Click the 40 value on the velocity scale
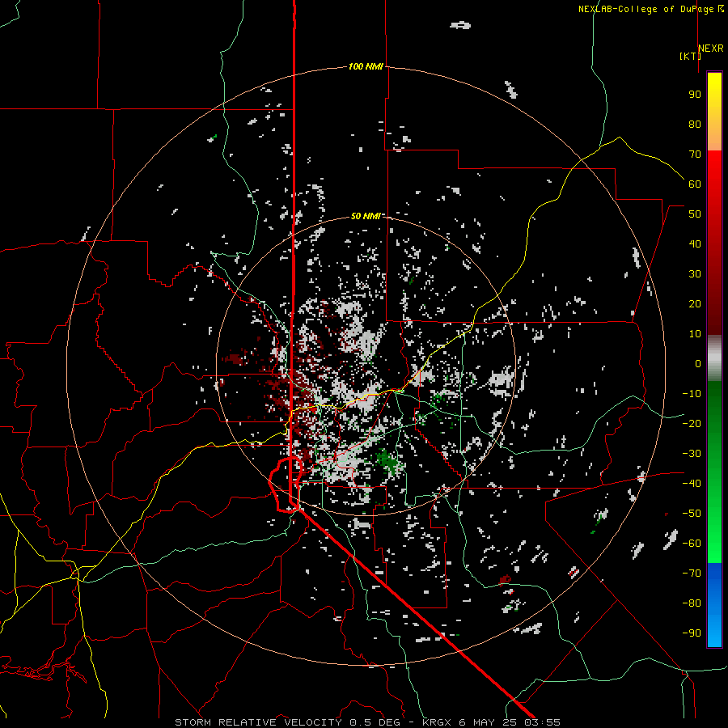728x728 pixels. [x=695, y=243]
